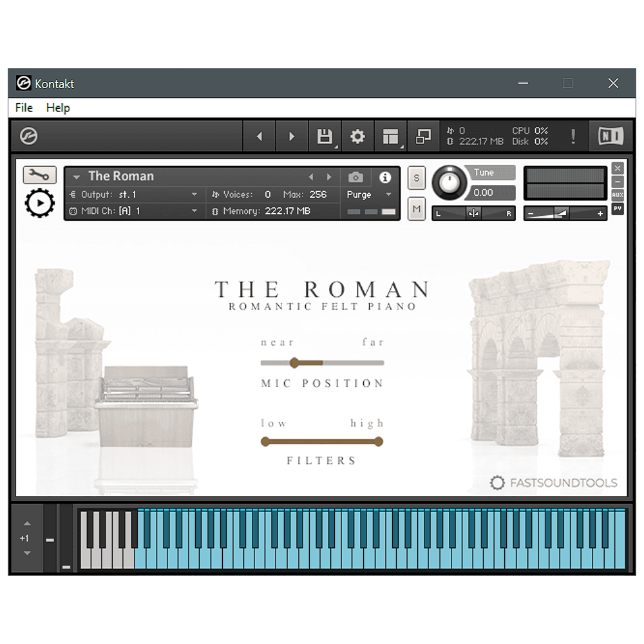Open the instrument info panel
The width and height of the screenshot is (644, 644).
(x=384, y=177)
